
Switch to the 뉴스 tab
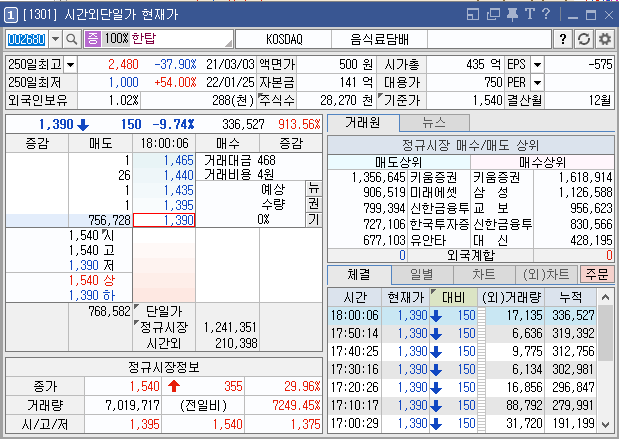click(x=434, y=123)
